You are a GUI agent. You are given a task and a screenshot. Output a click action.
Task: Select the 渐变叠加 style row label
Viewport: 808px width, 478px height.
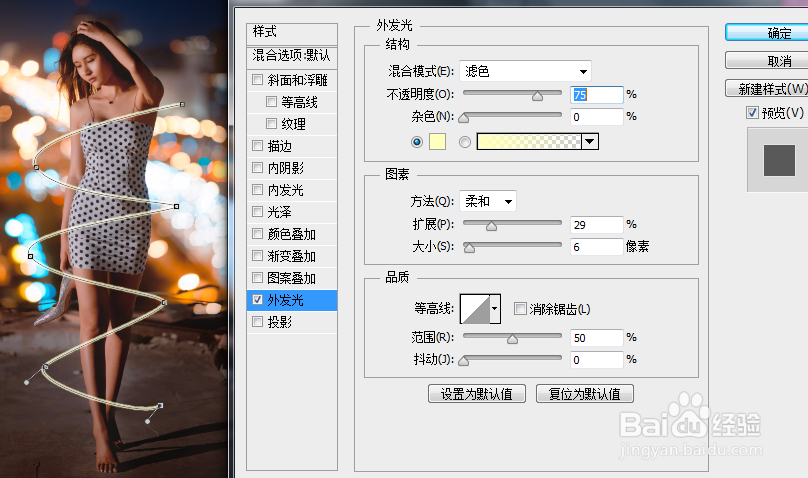click(x=292, y=256)
